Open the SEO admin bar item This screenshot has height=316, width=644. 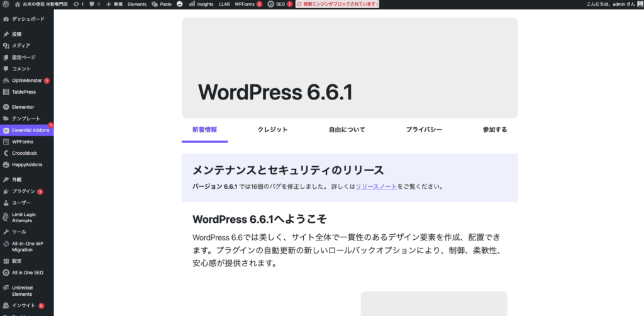(x=280, y=4)
